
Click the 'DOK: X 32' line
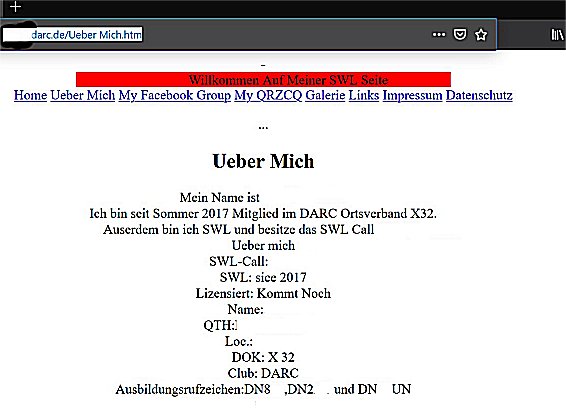coord(263,357)
